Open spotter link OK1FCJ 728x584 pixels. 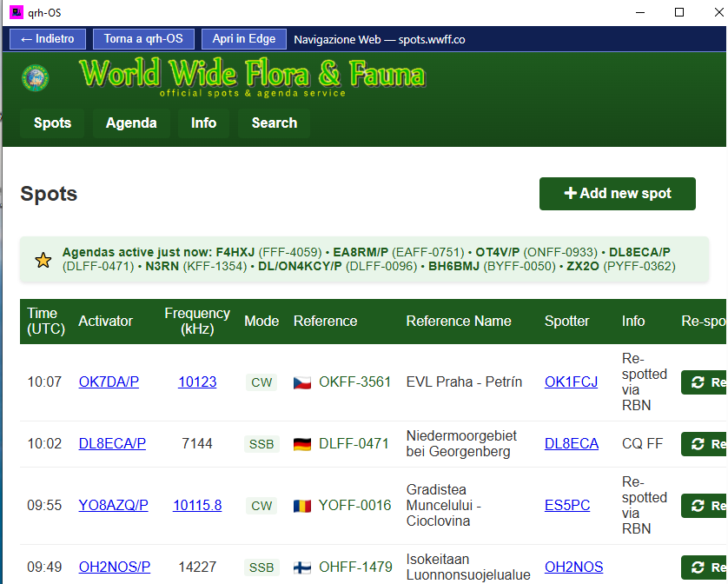571,382
